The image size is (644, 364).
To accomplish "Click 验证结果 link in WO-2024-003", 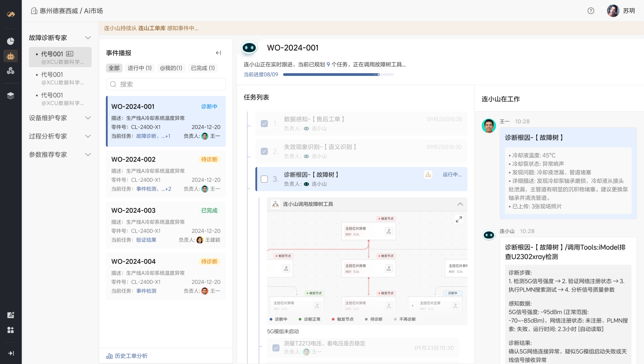I will tap(146, 240).
